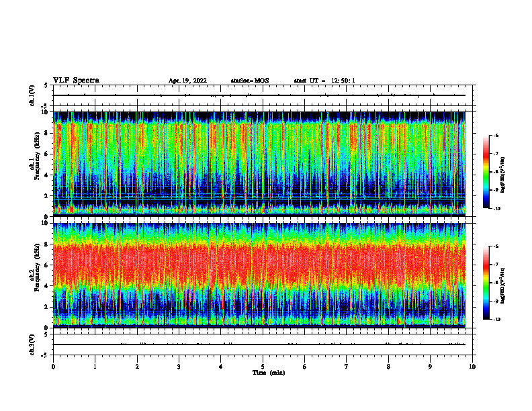Select the date text "Apr. 19, 2022"
The image size is (532, 411).
pos(187,81)
